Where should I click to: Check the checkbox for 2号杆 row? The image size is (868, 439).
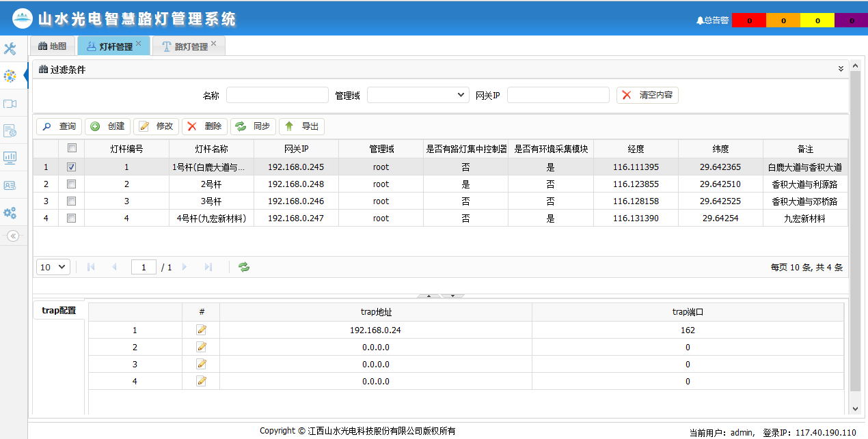pos(72,184)
